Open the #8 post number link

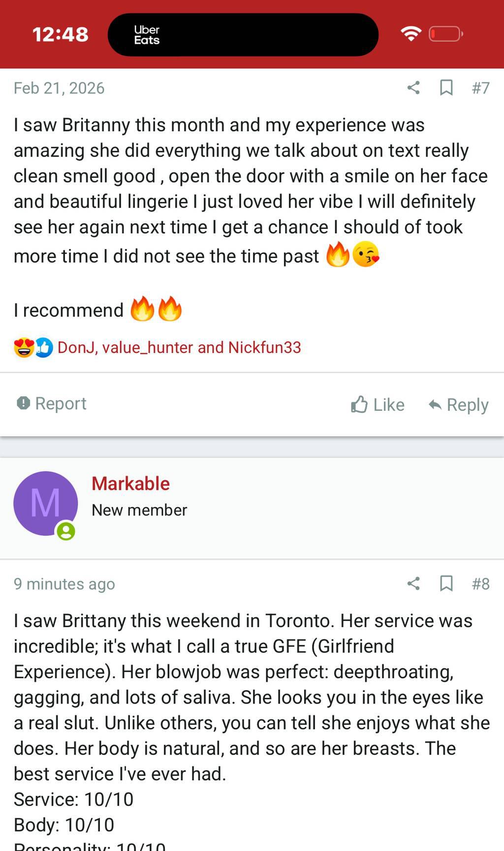(x=480, y=584)
